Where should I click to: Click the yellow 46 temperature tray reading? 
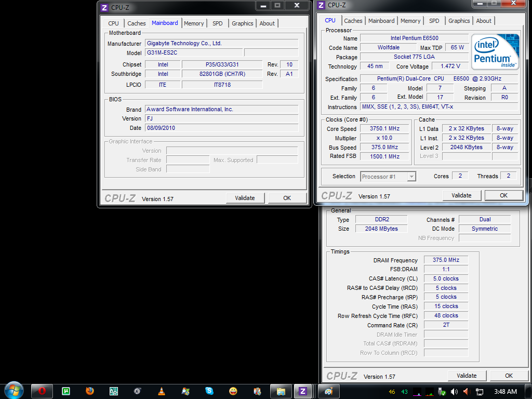click(x=392, y=392)
